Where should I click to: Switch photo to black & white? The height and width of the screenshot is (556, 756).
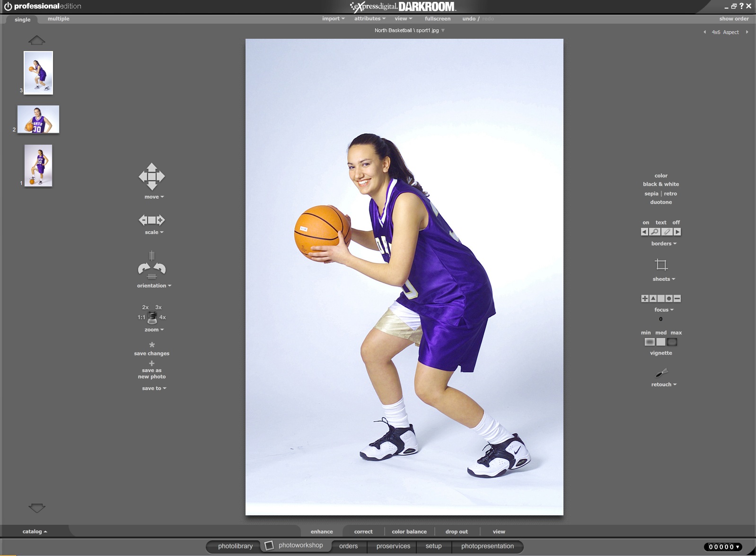click(x=661, y=184)
